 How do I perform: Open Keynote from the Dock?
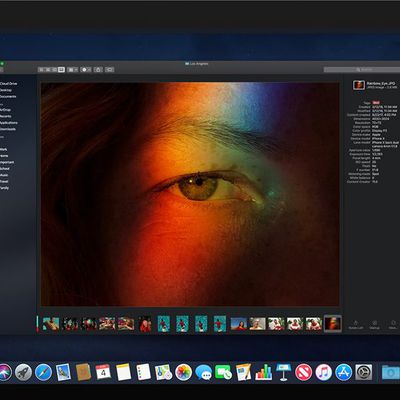[284, 372]
